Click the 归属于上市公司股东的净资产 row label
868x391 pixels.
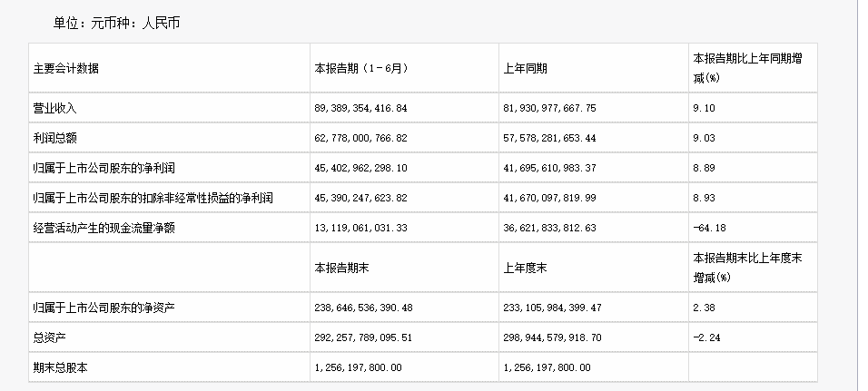tap(103, 308)
